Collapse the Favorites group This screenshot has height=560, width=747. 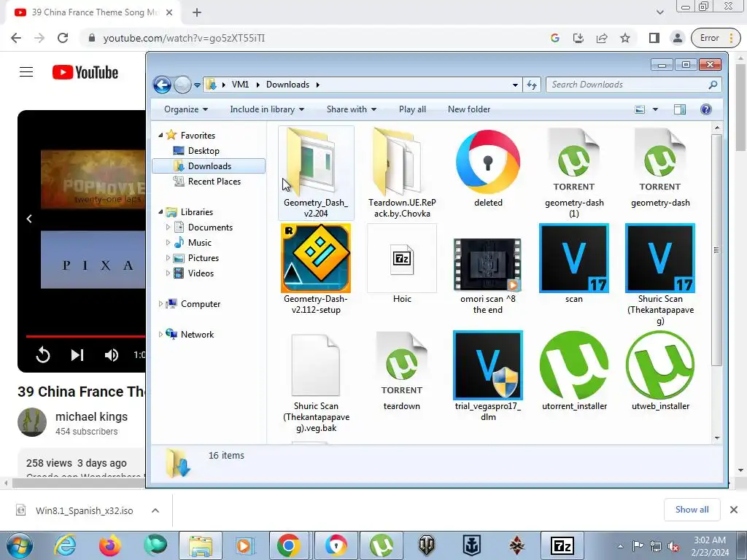click(160, 135)
